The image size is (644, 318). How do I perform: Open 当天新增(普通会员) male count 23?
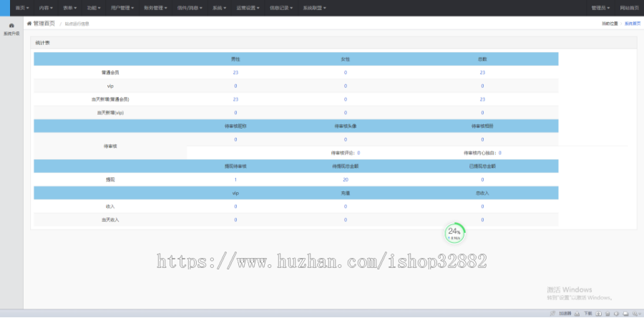(235, 99)
